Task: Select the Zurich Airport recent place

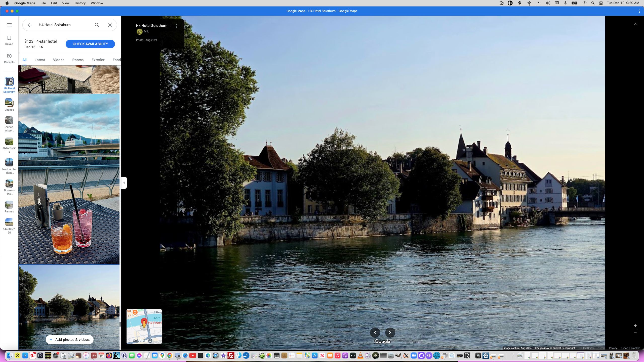Action: point(9,121)
